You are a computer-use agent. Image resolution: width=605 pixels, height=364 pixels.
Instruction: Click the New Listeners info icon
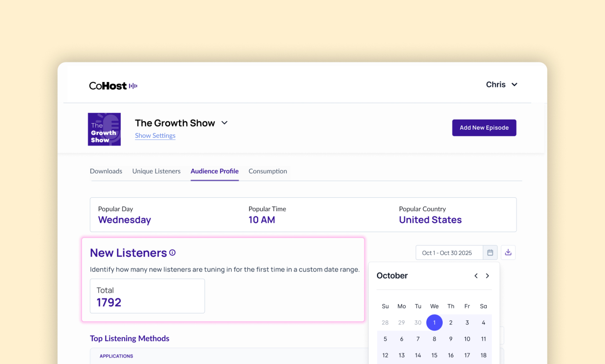(172, 253)
